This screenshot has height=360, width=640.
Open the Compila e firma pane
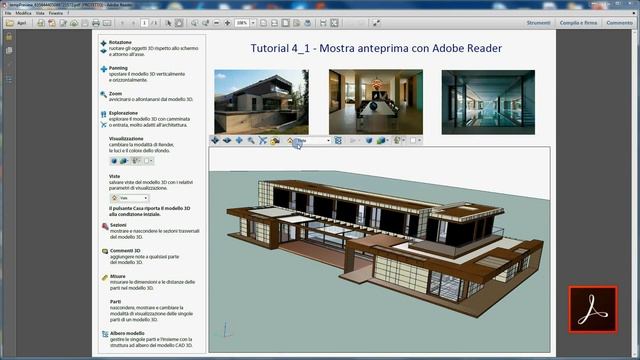coord(578,23)
